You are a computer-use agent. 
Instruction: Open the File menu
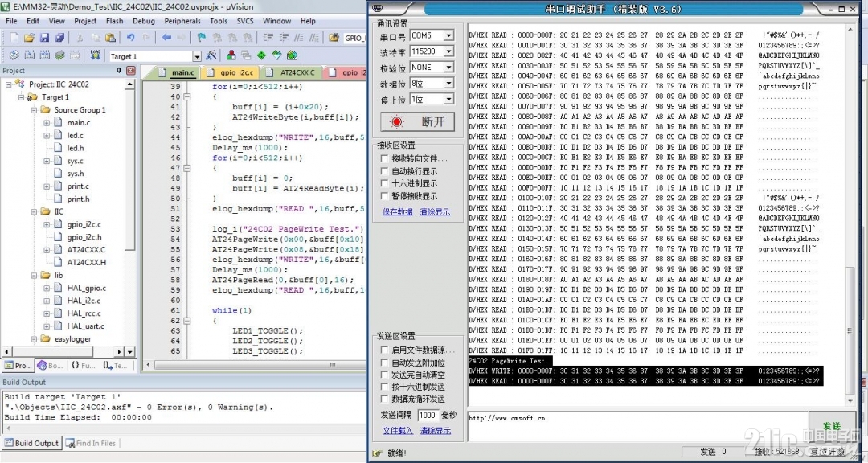(x=11, y=21)
